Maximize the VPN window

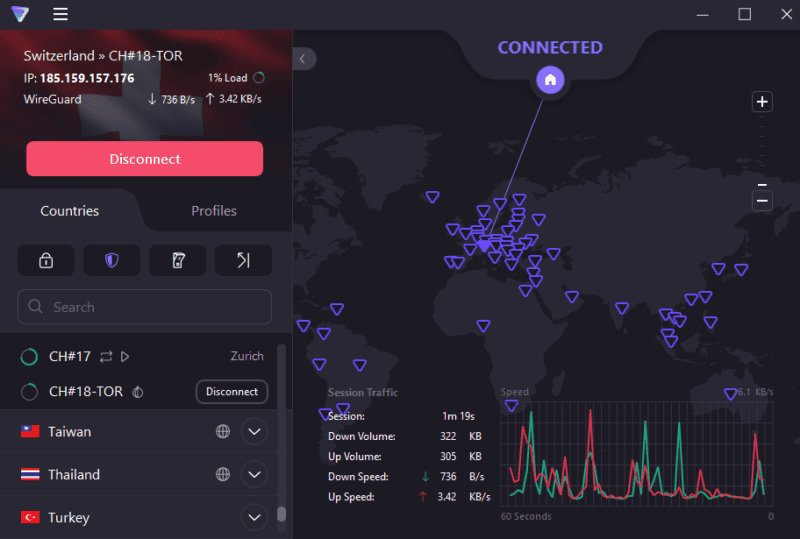pos(745,14)
